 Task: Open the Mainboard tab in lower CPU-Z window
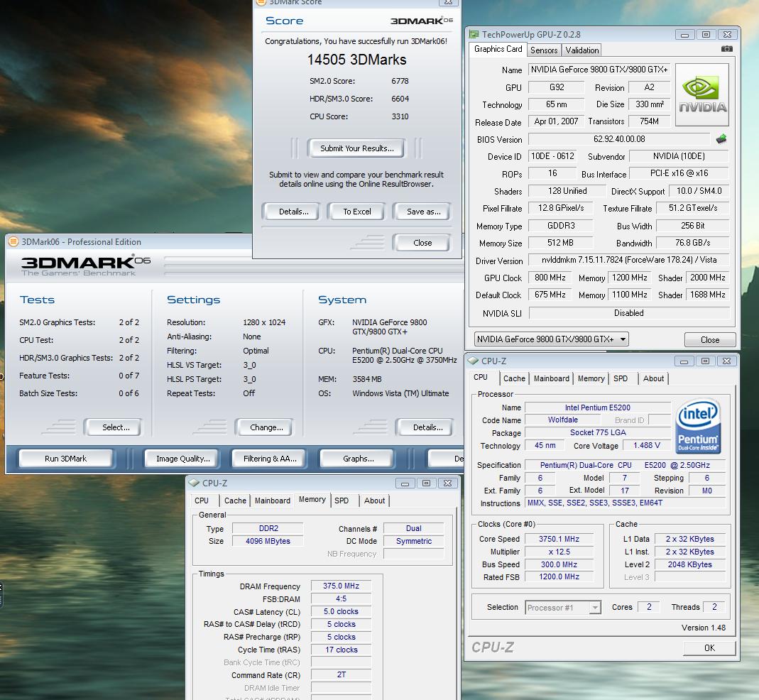coord(273,501)
